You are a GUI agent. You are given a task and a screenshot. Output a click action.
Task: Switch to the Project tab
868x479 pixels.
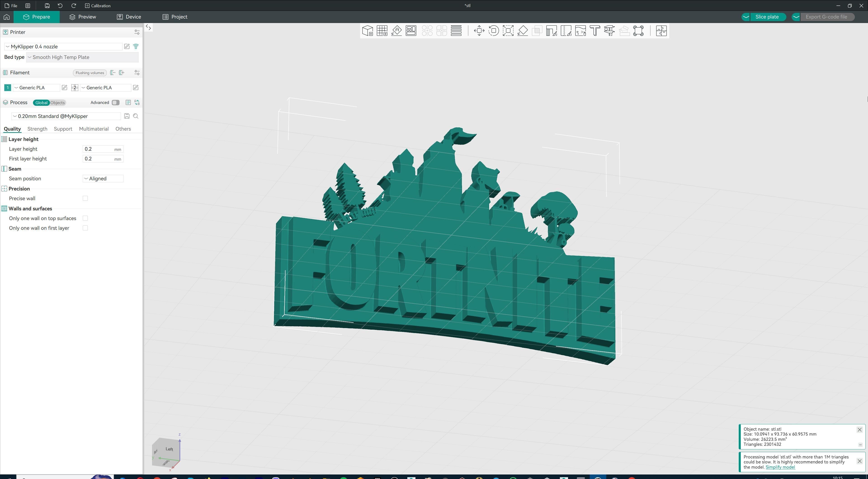pyautogui.click(x=175, y=17)
